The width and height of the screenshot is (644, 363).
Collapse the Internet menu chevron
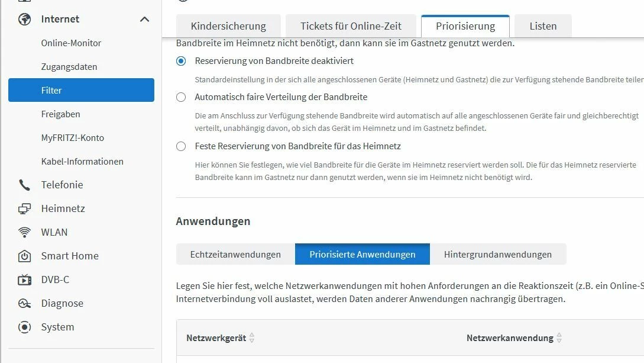(x=144, y=20)
